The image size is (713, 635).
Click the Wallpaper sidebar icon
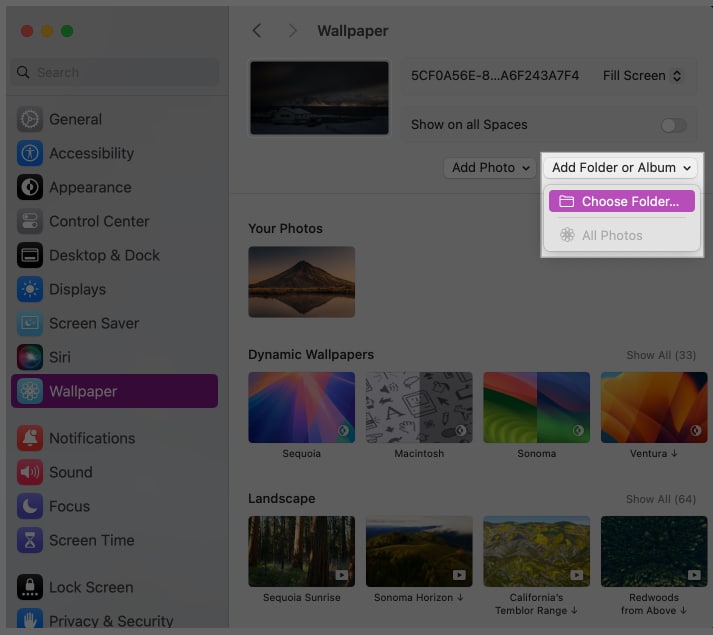[x=30, y=391]
